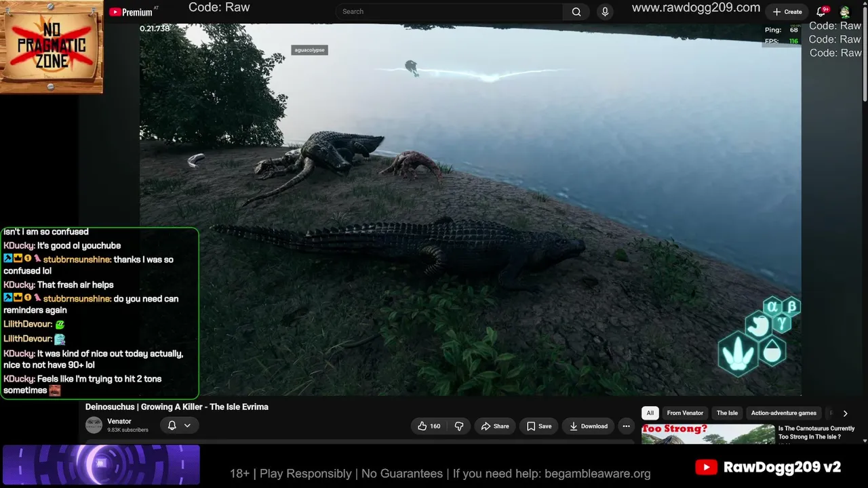868x488 pixels.
Task: Click the Deinosuchus gameplay video player
Action: point(471,209)
